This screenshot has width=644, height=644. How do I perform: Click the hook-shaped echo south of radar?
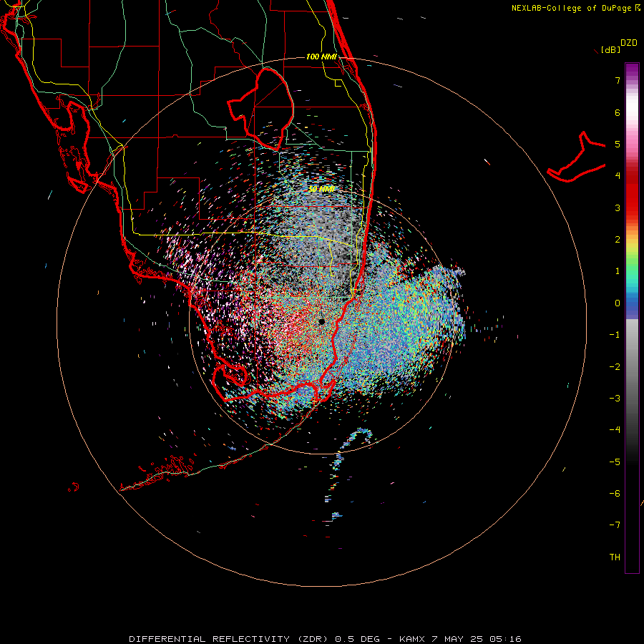356,438
